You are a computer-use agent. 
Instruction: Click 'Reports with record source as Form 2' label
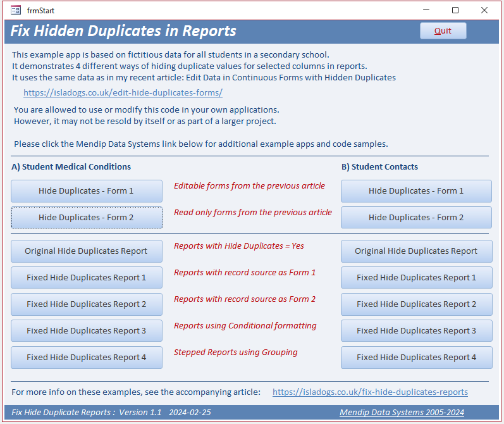click(x=245, y=299)
